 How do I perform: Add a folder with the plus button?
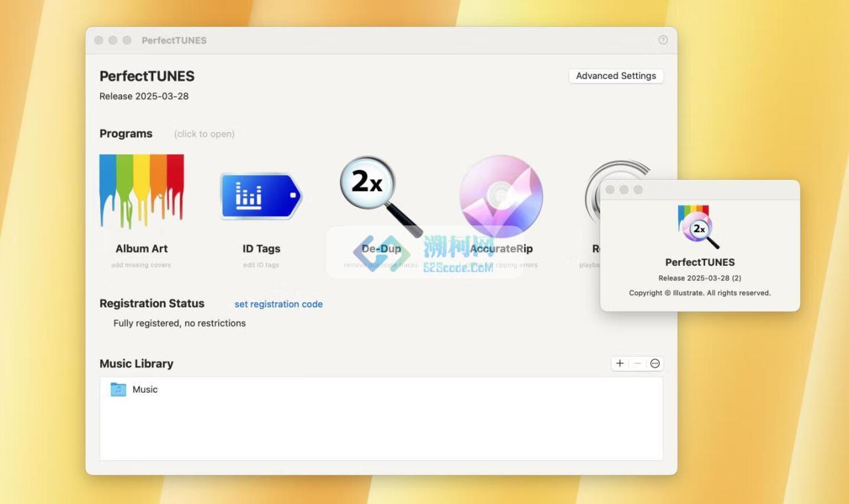tap(620, 363)
